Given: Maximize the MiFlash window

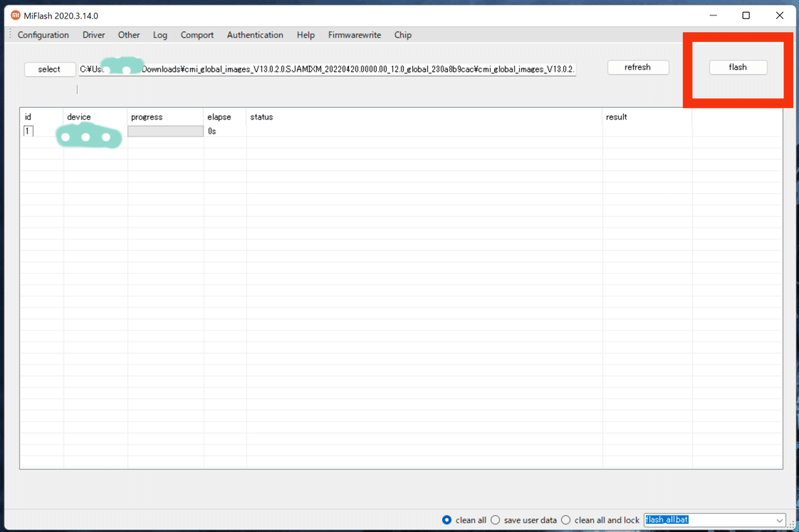Looking at the screenshot, I should (x=746, y=15).
